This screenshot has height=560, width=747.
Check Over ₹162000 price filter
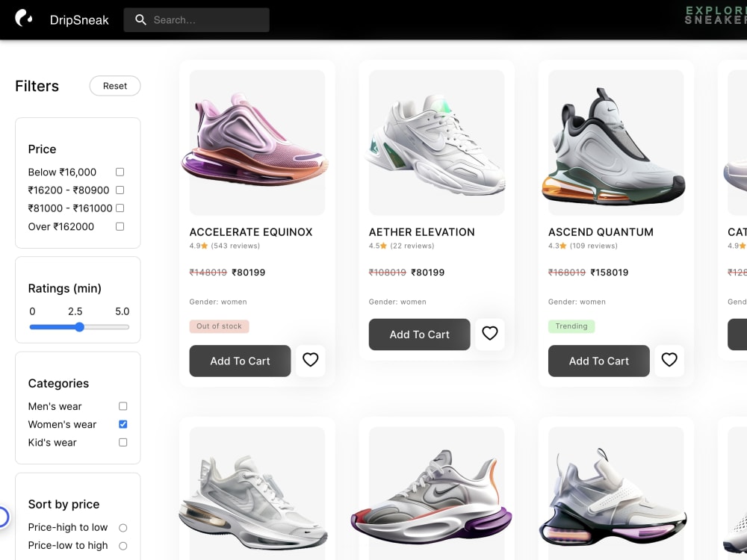point(120,227)
